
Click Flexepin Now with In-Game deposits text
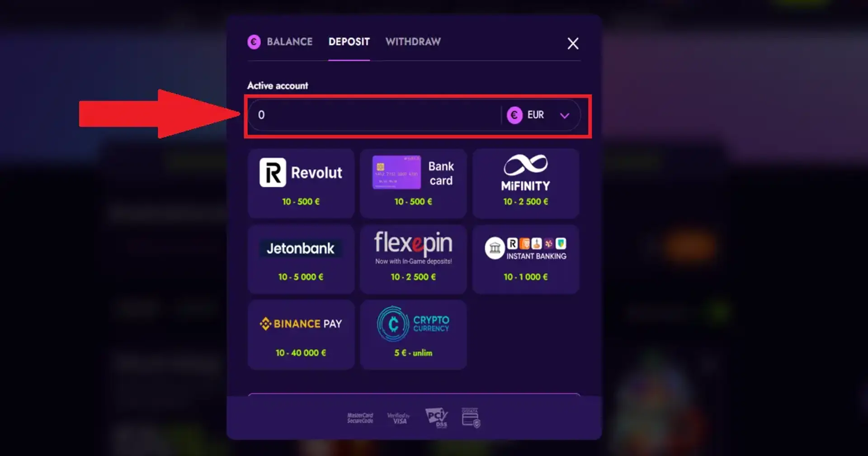(x=413, y=261)
